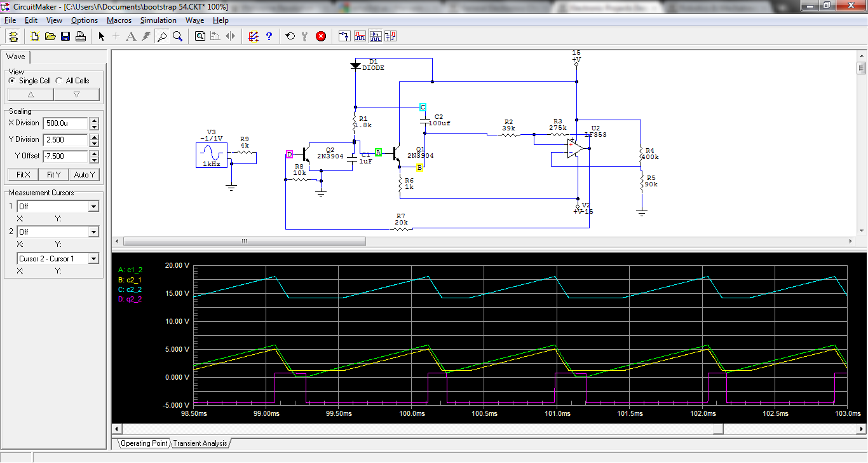Decrease Y Division with down arrow
This screenshot has height=463, width=868.
tap(94, 143)
